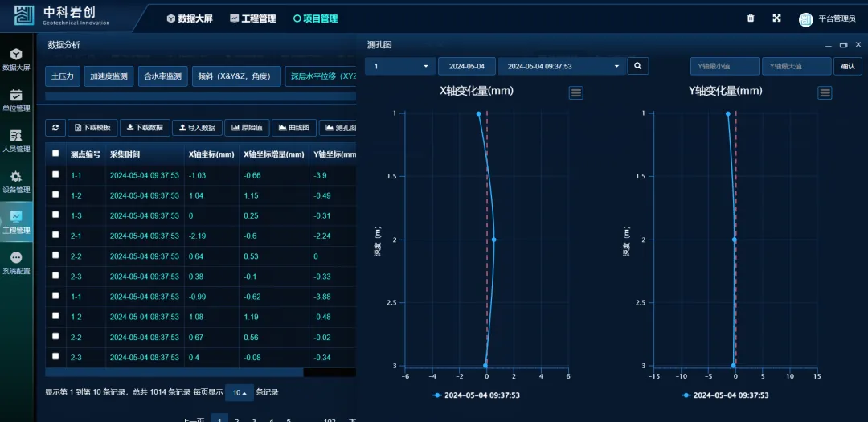
Task: Click the refresh icon button in table toolbar
Action: pyautogui.click(x=55, y=128)
